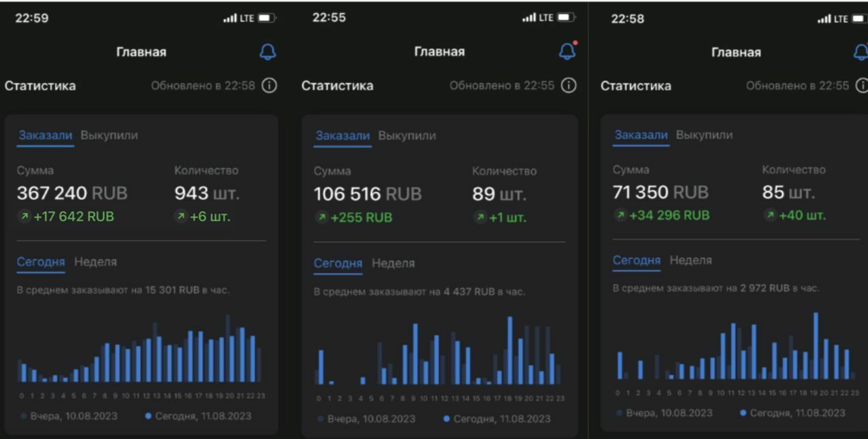Select 'Заказали' tab in 367 240 RUB card
The image size is (868, 439).
coord(46,135)
